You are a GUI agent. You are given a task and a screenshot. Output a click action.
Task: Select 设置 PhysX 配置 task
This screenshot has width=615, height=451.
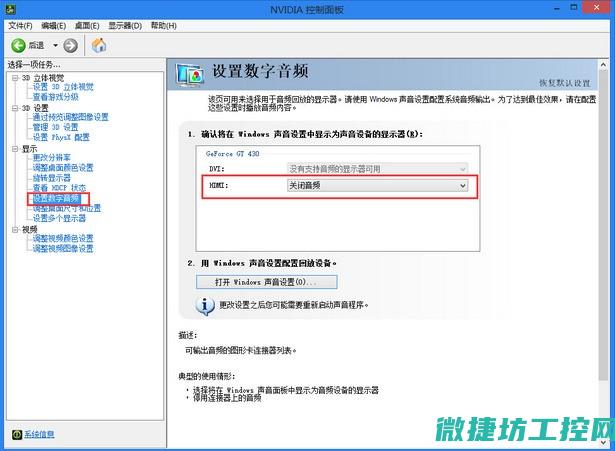point(61,137)
